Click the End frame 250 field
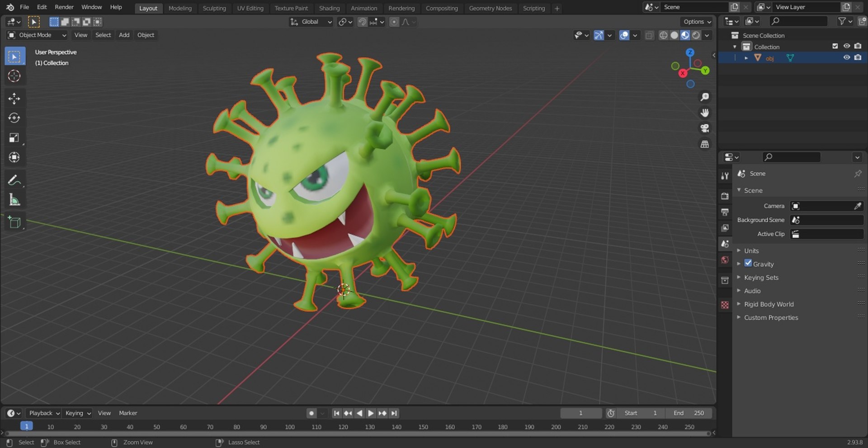The height and width of the screenshot is (448, 868). [x=689, y=413]
